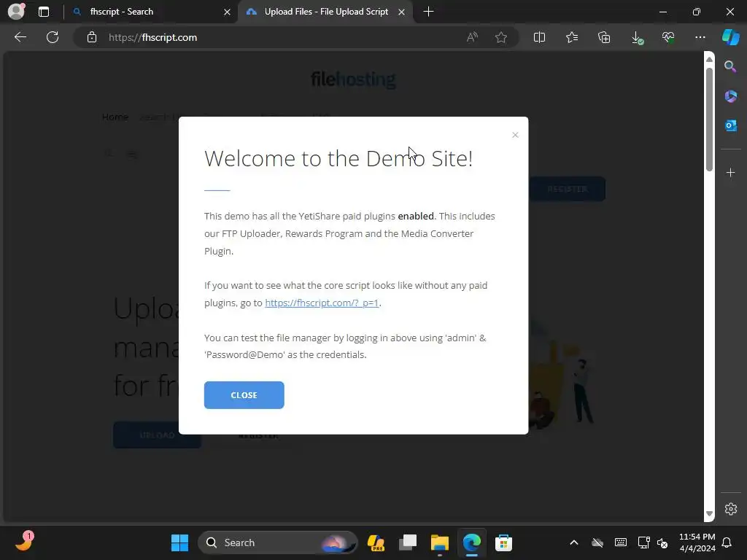The width and height of the screenshot is (747, 560).
Task: Close the Welcome to the Demo Site dialog with X
Action: click(515, 135)
